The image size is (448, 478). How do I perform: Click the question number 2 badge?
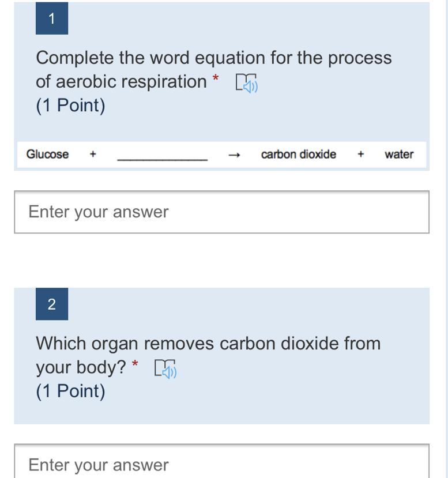click(x=52, y=304)
